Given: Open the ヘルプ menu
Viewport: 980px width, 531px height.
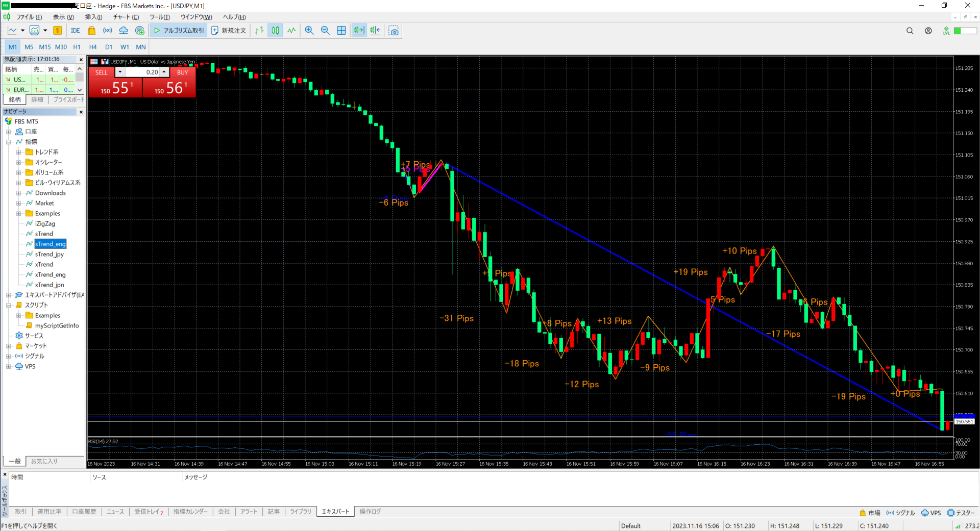Looking at the screenshot, I should click(234, 17).
